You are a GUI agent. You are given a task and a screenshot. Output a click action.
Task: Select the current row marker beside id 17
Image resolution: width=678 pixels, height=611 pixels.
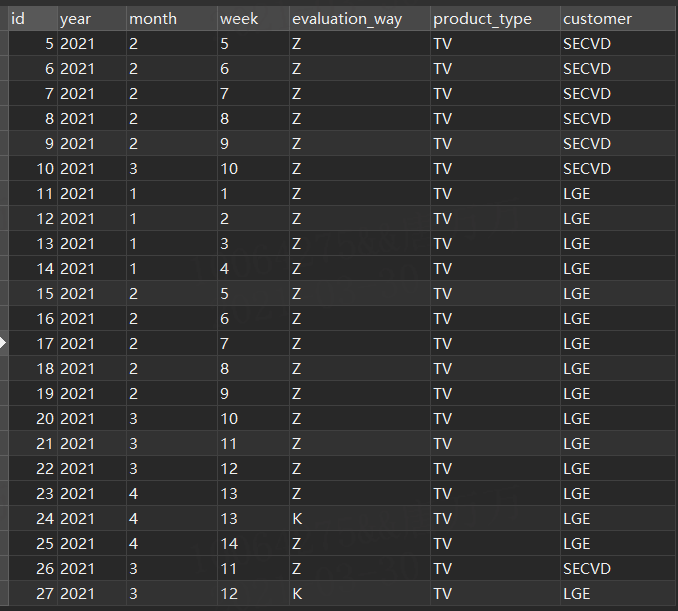tap(3, 343)
